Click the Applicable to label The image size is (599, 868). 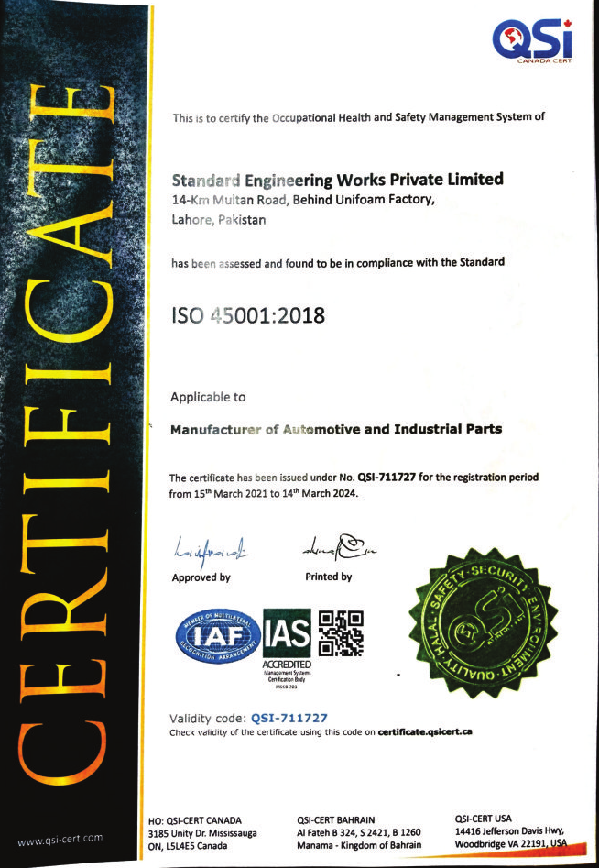(x=208, y=397)
